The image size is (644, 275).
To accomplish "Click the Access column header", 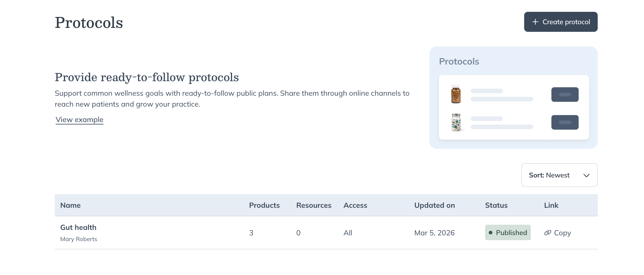I will pos(355,205).
